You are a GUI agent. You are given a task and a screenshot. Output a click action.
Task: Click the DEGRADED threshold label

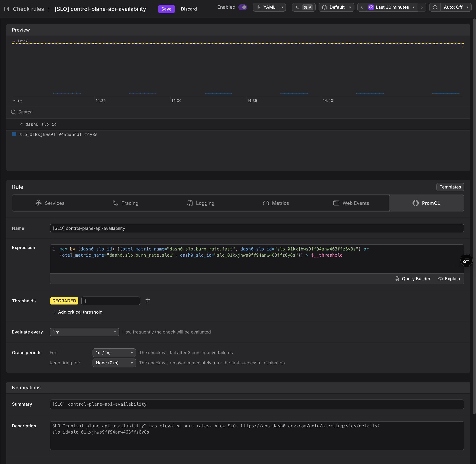click(64, 301)
